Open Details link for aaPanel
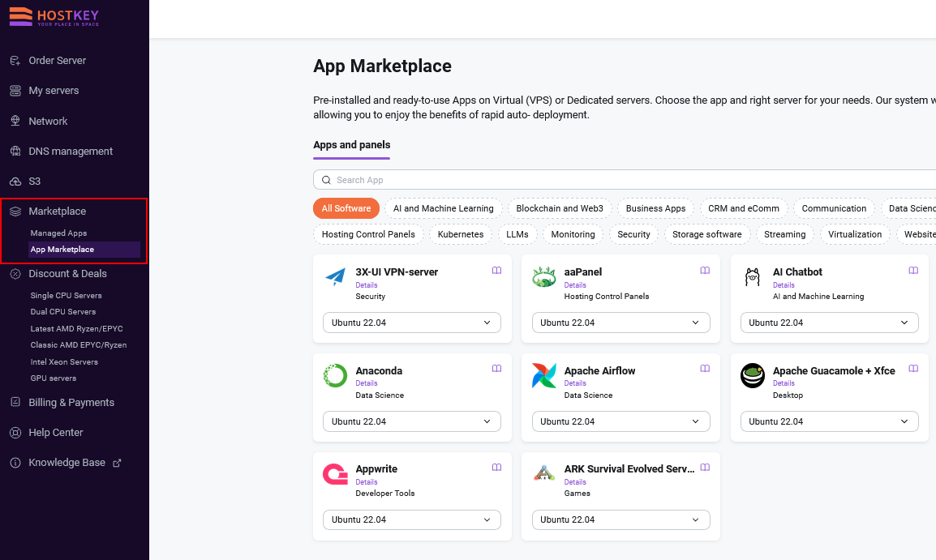Screen dimensions: 936x560 (x=575, y=285)
